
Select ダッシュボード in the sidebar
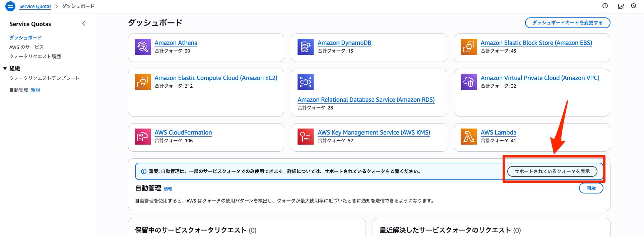(x=25, y=37)
